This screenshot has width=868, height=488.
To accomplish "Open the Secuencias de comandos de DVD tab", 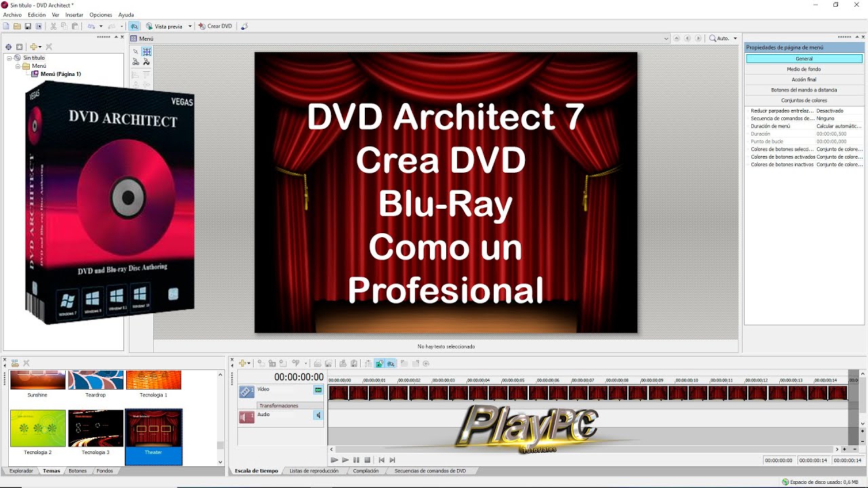I will (x=430, y=470).
